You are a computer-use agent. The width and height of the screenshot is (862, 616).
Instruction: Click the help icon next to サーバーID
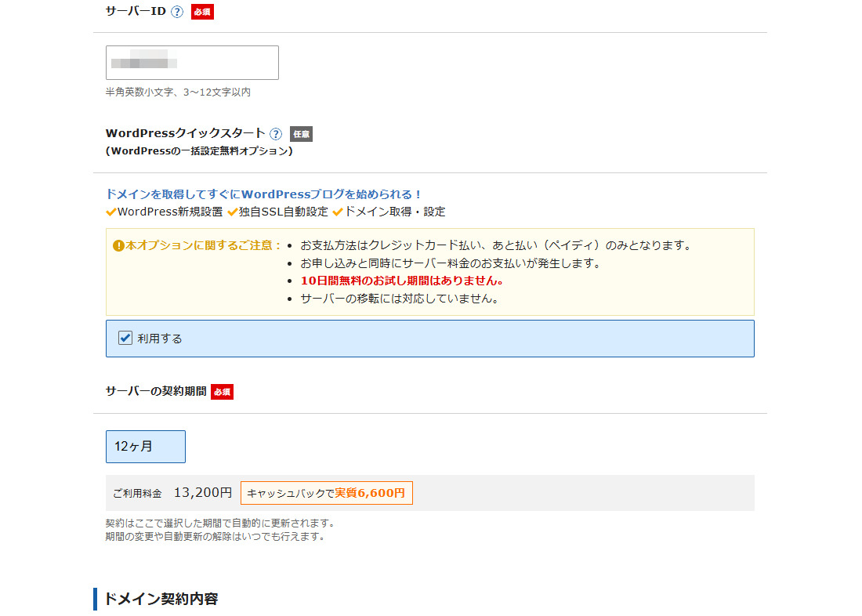point(177,12)
